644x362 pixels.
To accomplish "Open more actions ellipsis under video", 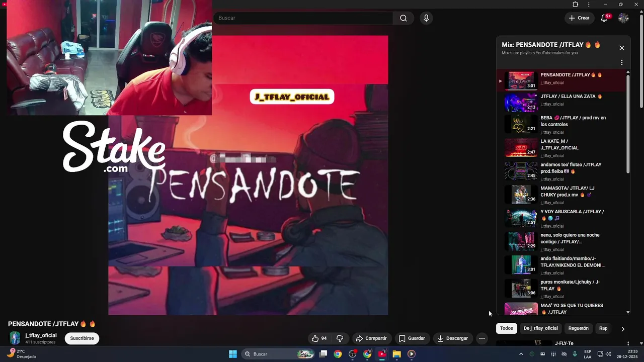I will point(481,338).
